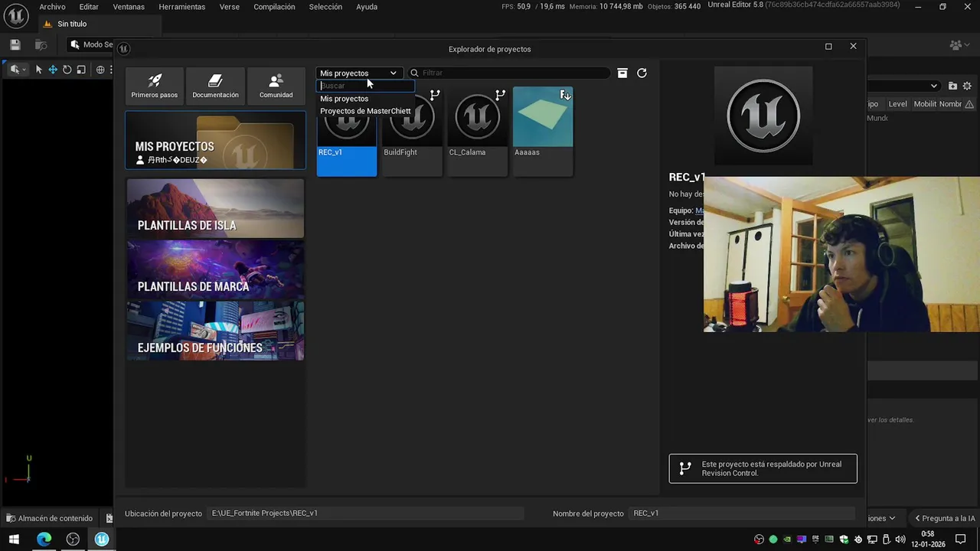The image size is (980, 551).
Task: Refresh the project list
Action: click(x=642, y=73)
